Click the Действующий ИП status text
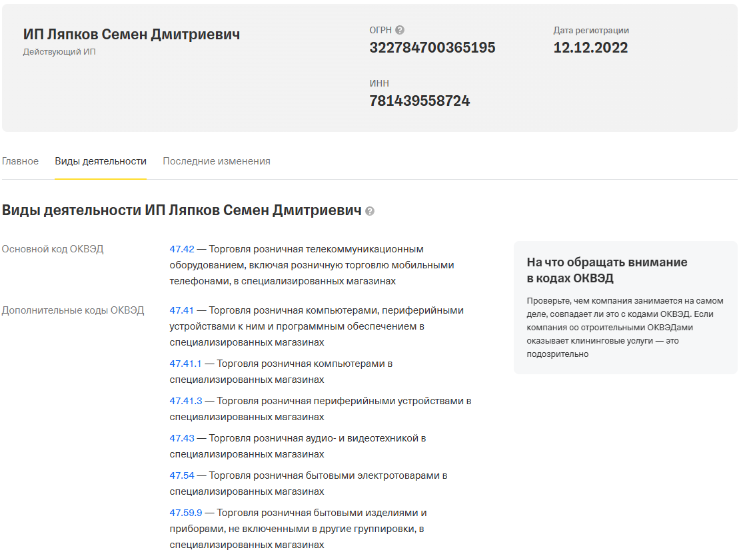747x560 pixels. click(x=59, y=52)
